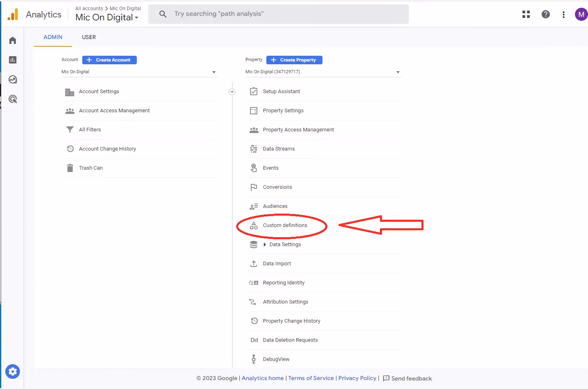Switch to the ADMIN tab
Screen dimensions: 588x389
click(53, 37)
